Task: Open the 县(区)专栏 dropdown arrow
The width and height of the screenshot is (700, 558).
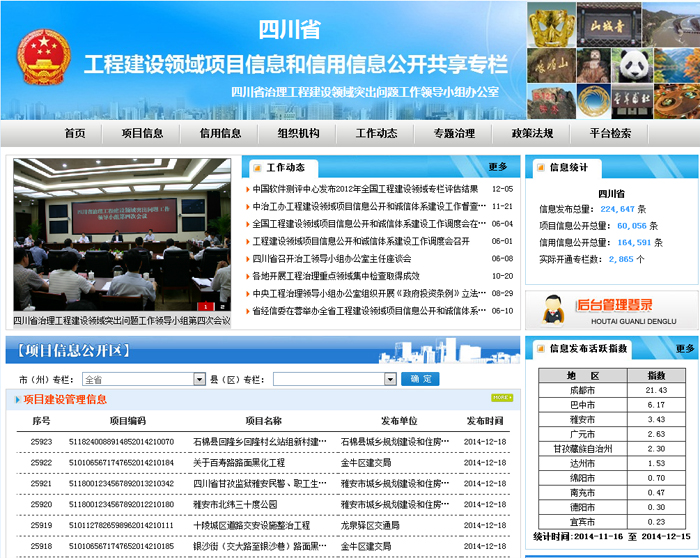Action: tap(390, 379)
